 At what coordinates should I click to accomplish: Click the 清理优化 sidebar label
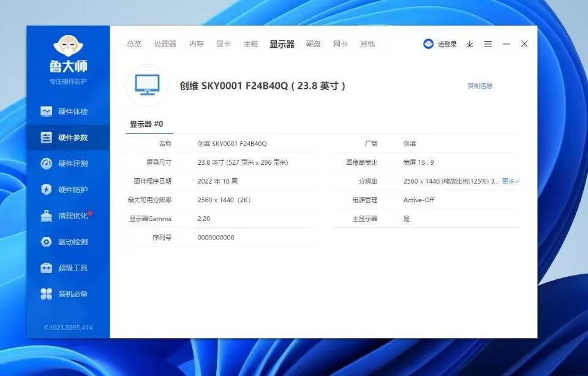click(x=73, y=216)
